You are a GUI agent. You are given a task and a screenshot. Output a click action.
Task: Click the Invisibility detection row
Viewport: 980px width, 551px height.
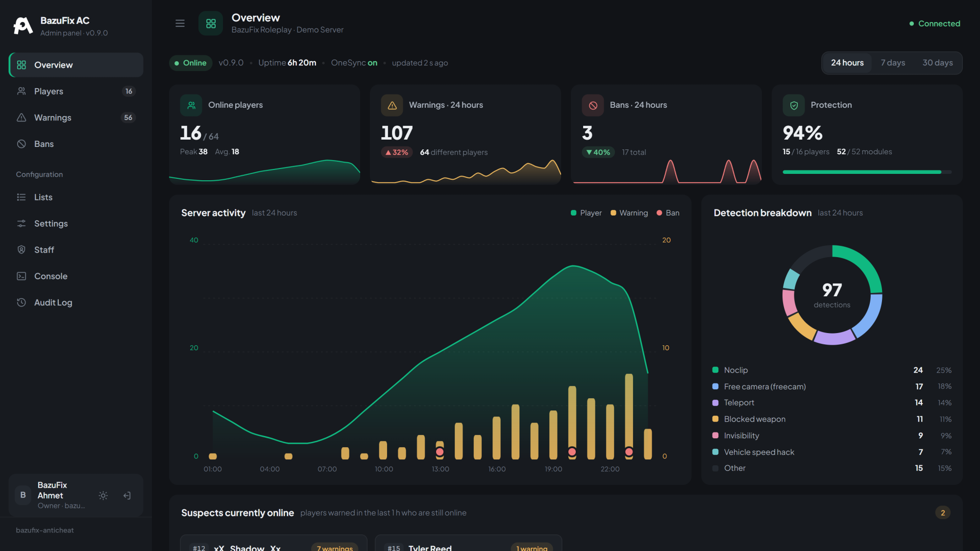pos(832,435)
